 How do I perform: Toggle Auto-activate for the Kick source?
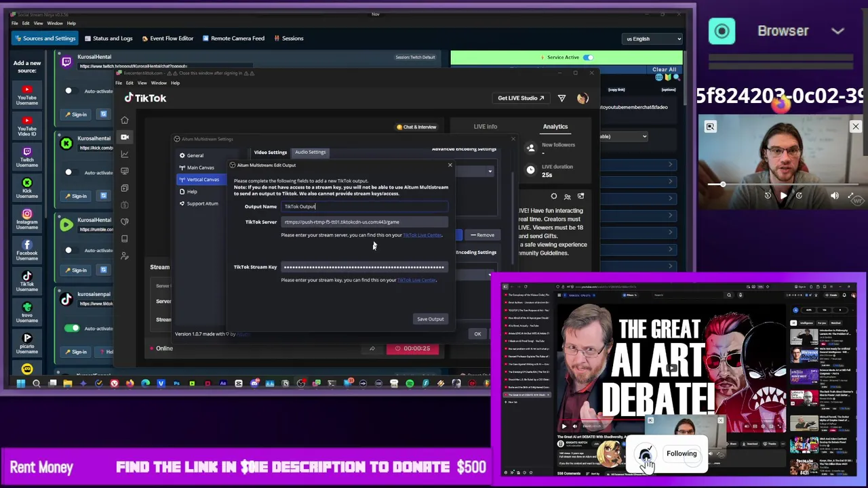click(71, 172)
